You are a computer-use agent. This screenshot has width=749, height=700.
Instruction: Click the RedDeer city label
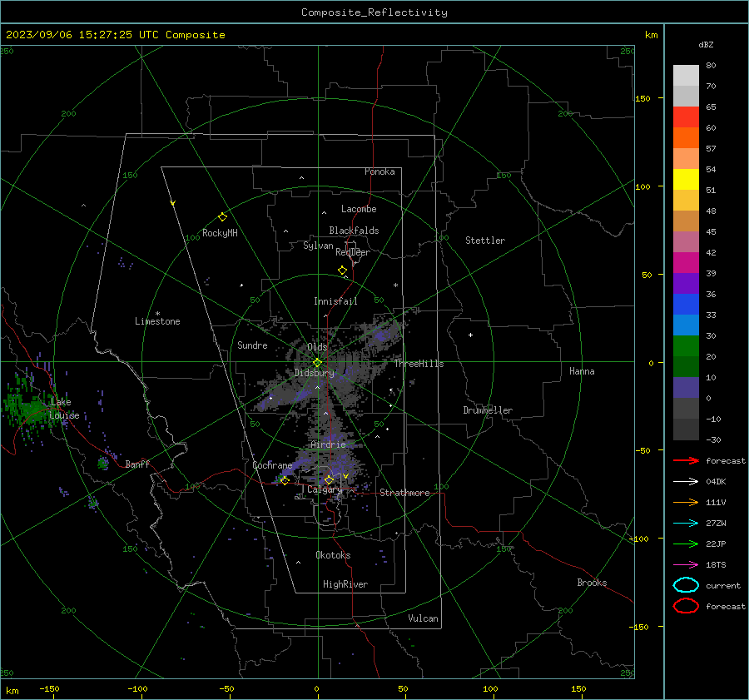(x=353, y=252)
